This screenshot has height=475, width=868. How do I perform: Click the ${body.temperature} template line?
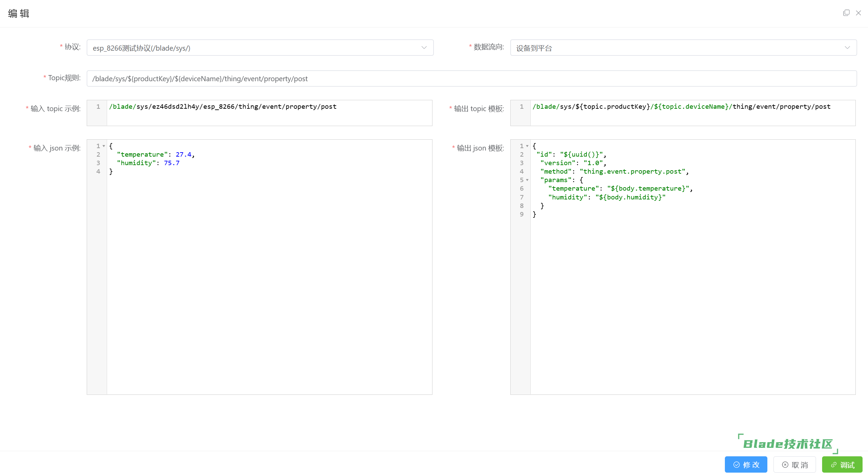[x=620, y=189]
